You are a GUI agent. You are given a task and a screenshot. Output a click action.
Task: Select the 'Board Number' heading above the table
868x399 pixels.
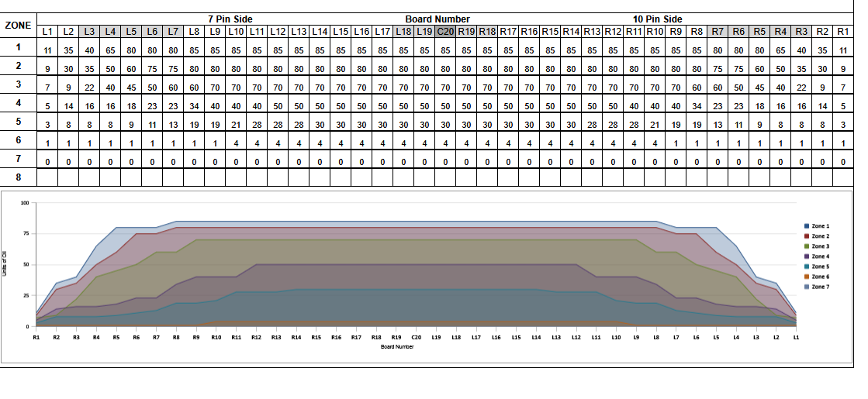coord(437,19)
